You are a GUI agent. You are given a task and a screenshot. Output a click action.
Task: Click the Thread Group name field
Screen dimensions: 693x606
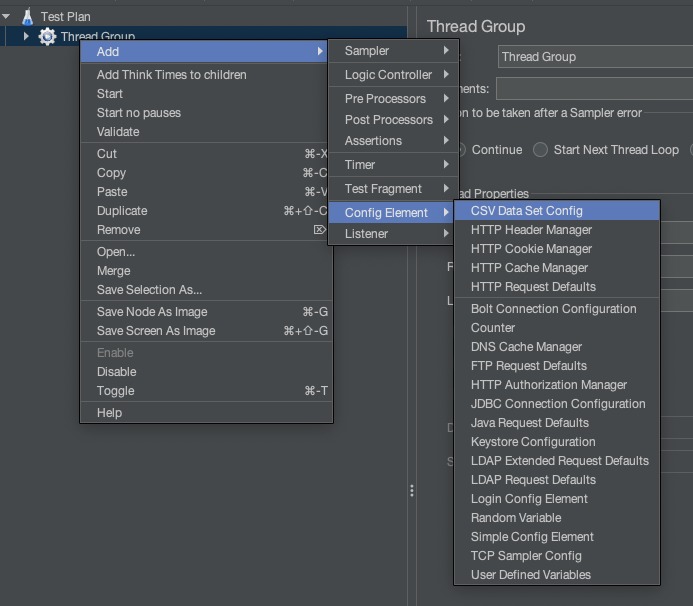[595, 57]
